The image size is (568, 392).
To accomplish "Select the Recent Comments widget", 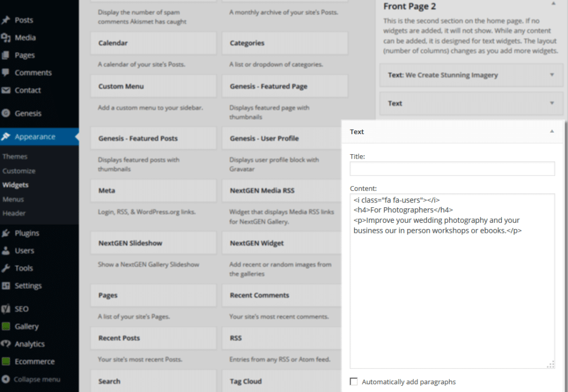I will [x=281, y=295].
